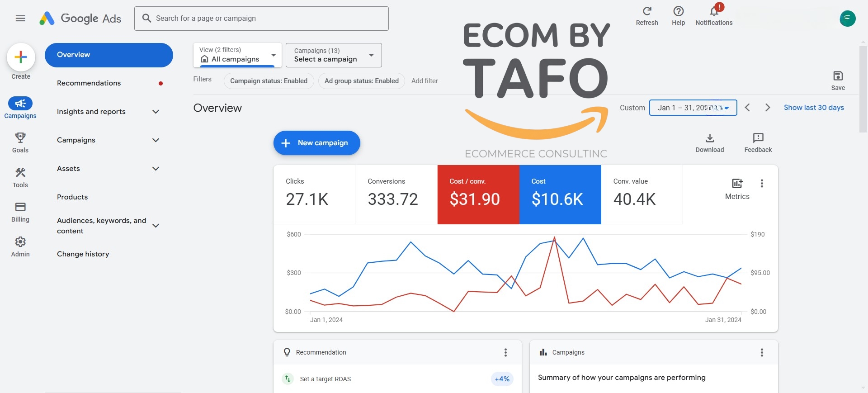
Task: Open the Feedback icon
Action: 758,138
